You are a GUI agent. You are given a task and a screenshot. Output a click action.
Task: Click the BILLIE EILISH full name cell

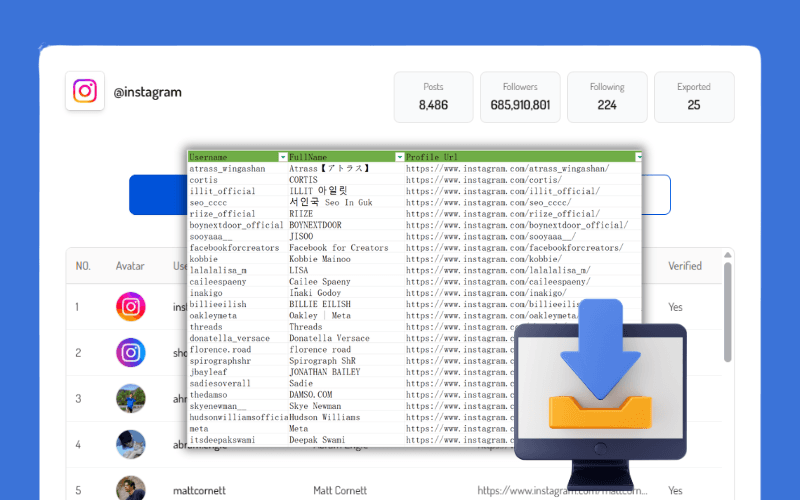click(320, 304)
